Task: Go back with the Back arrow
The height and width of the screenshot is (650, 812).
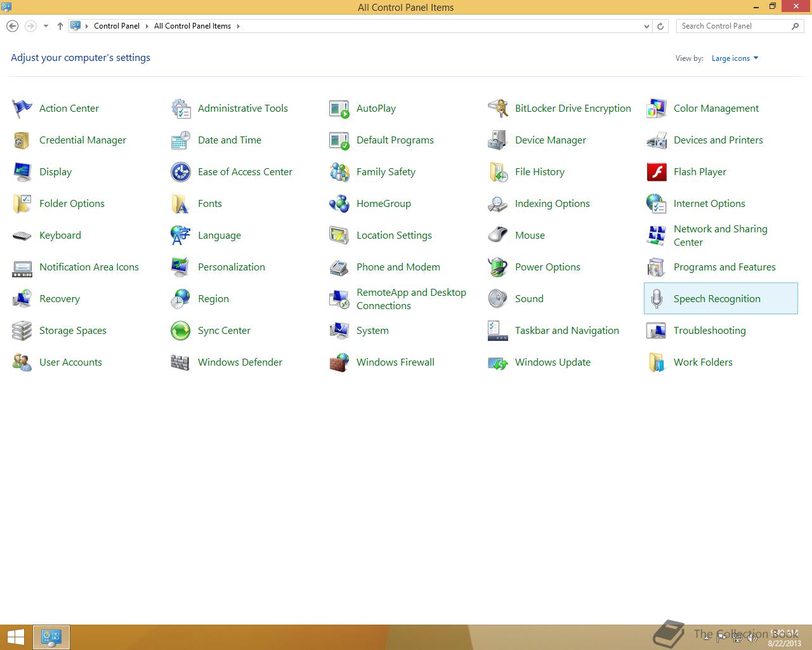Action: tap(12, 26)
